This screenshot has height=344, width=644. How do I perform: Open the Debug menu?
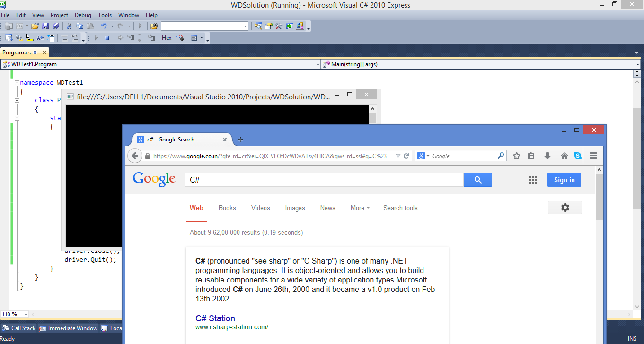pyautogui.click(x=83, y=15)
